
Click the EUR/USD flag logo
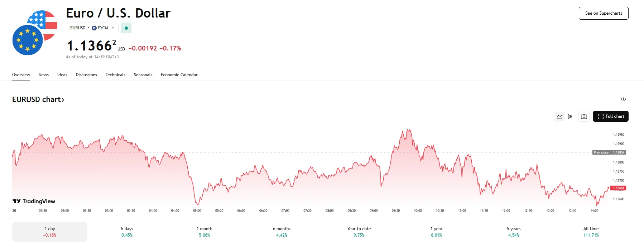(35, 33)
